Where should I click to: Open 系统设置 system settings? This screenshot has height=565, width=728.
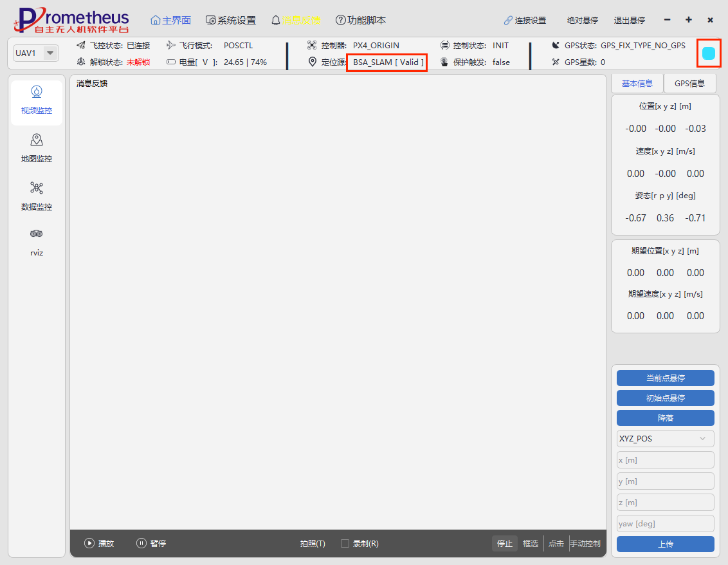point(231,20)
